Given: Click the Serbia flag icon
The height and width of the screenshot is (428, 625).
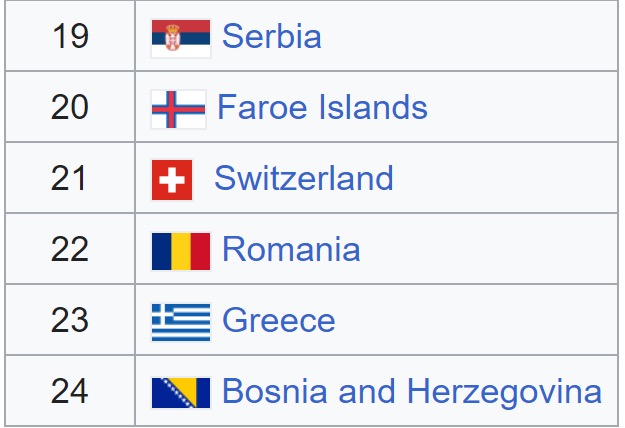Looking at the screenshot, I should [x=181, y=39].
